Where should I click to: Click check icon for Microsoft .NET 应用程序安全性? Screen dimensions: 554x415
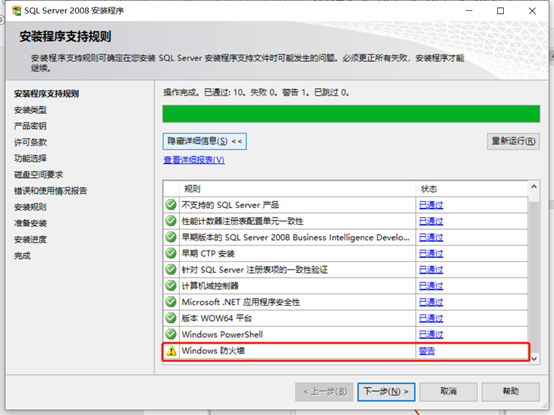click(171, 302)
